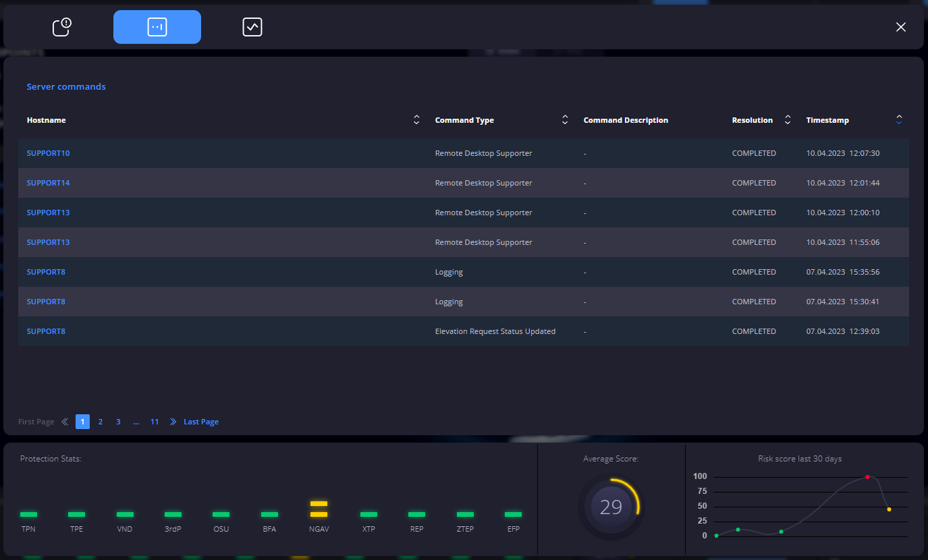Viewport: 928px width, 560px height.
Task: Select current page 1 button
Action: pyautogui.click(x=82, y=422)
